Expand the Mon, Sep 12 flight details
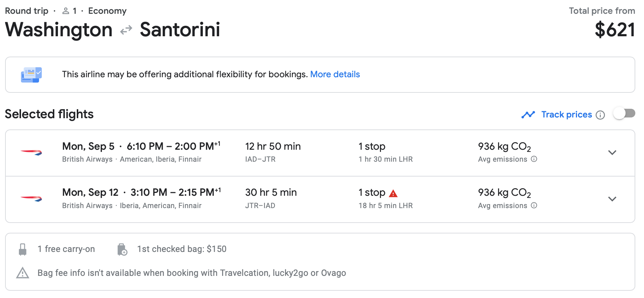The width and height of the screenshot is (644, 298). [612, 199]
